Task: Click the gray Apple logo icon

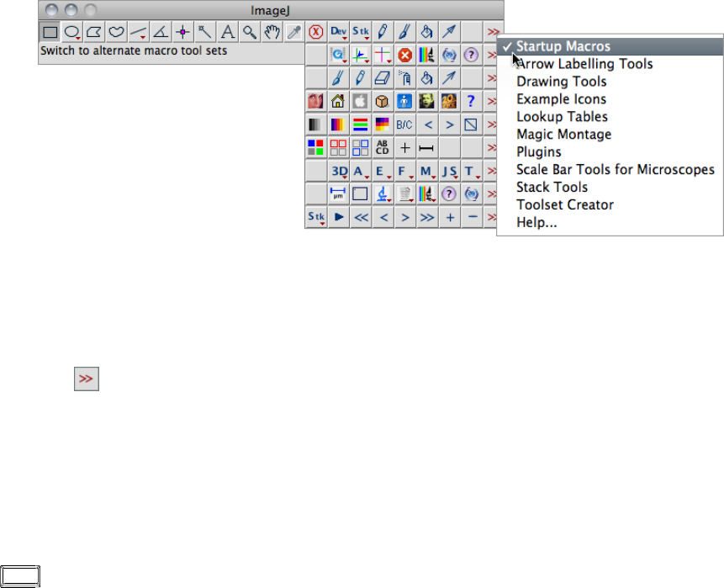Action: 360,101
